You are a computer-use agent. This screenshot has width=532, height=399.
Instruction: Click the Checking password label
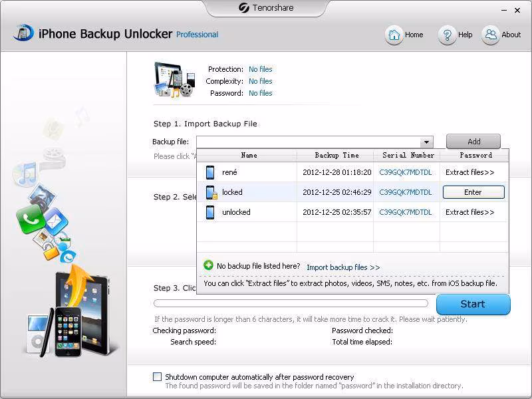tap(184, 331)
